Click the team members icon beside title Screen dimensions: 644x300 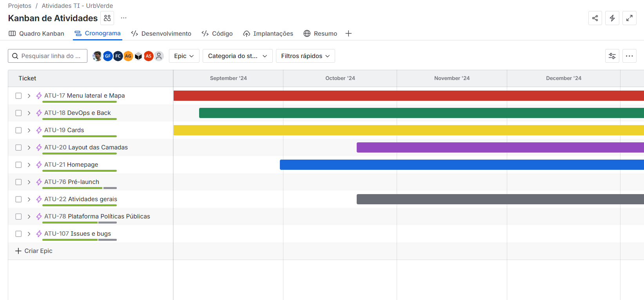[107, 18]
